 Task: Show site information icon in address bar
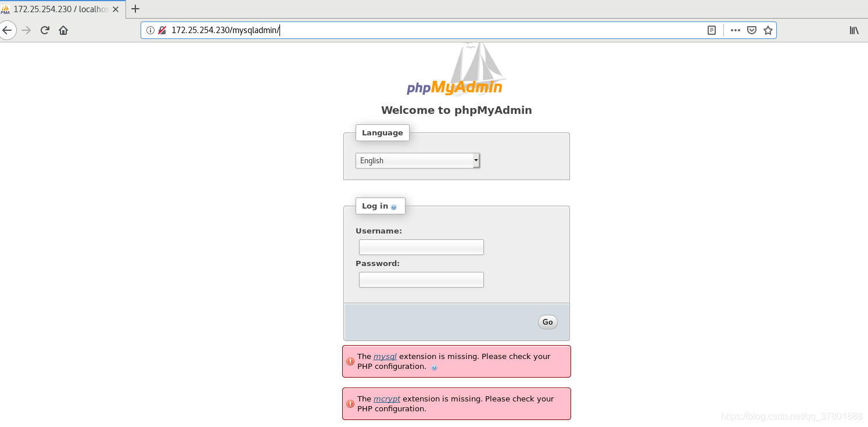click(x=150, y=30)
